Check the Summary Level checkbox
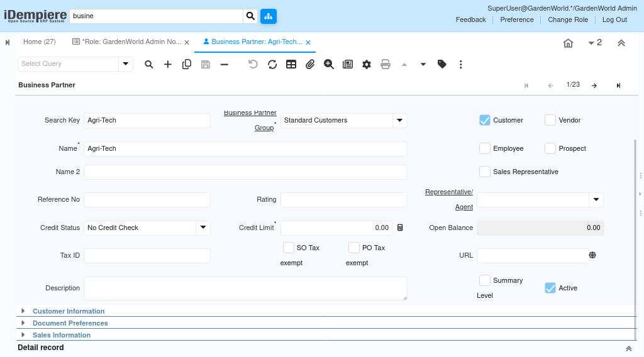Viewport: 644px width, 357px height. [x=485, y=281]
